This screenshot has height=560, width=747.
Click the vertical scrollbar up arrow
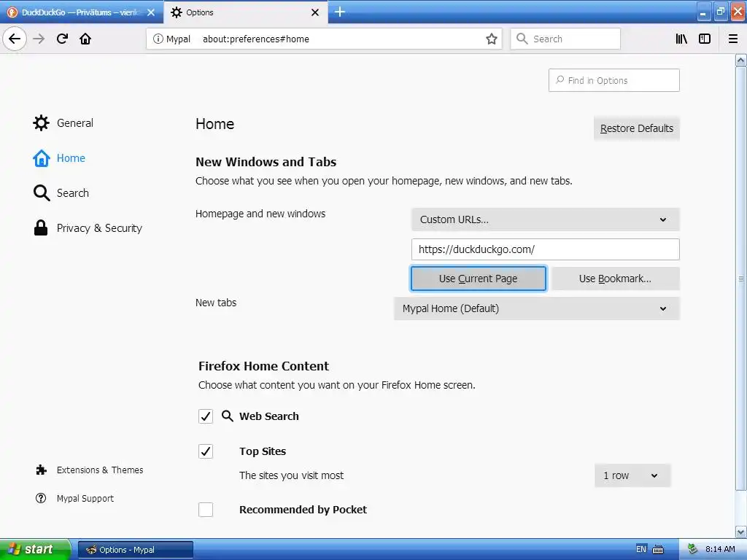(741, 61)
